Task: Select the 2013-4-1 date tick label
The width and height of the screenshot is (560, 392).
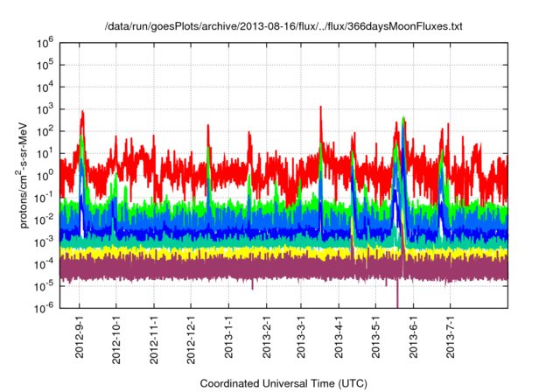Action: click(x=339, y=337)
